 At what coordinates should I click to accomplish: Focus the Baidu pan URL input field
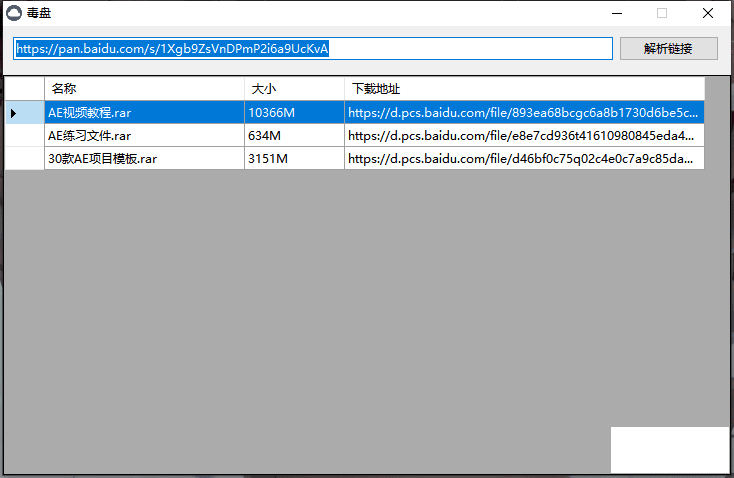click(313, 49)
